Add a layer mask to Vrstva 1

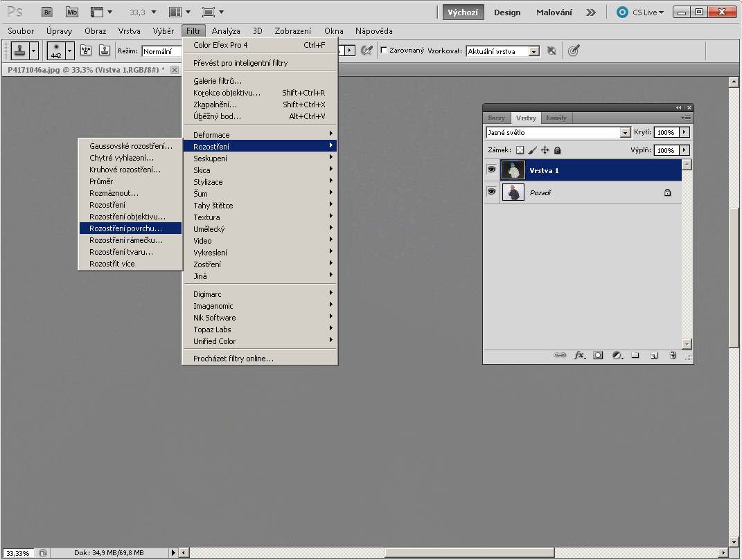click(x=598, y=355)
